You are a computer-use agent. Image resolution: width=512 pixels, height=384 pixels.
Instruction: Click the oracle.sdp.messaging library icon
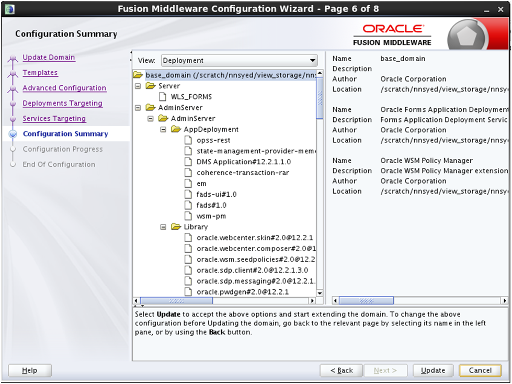[188, 281]
